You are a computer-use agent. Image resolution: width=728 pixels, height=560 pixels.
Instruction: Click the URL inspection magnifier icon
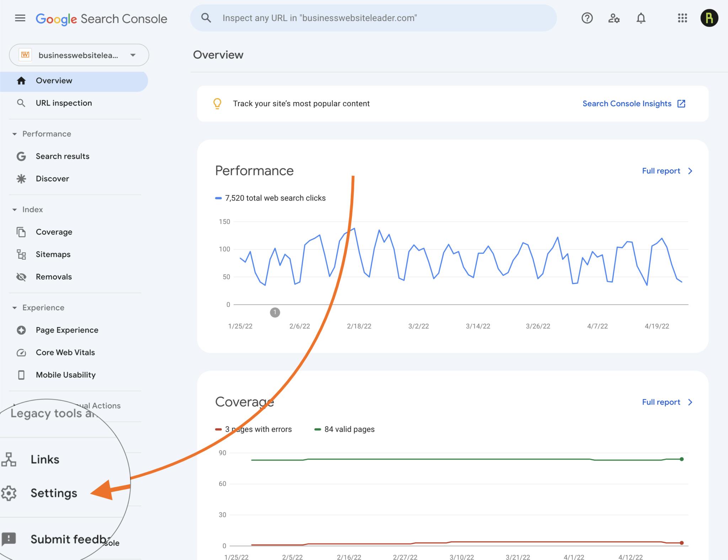click(21, 103)
